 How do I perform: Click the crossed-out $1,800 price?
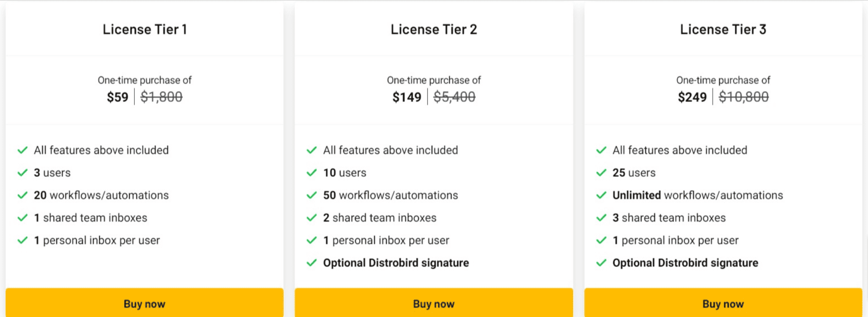(161, 97)
